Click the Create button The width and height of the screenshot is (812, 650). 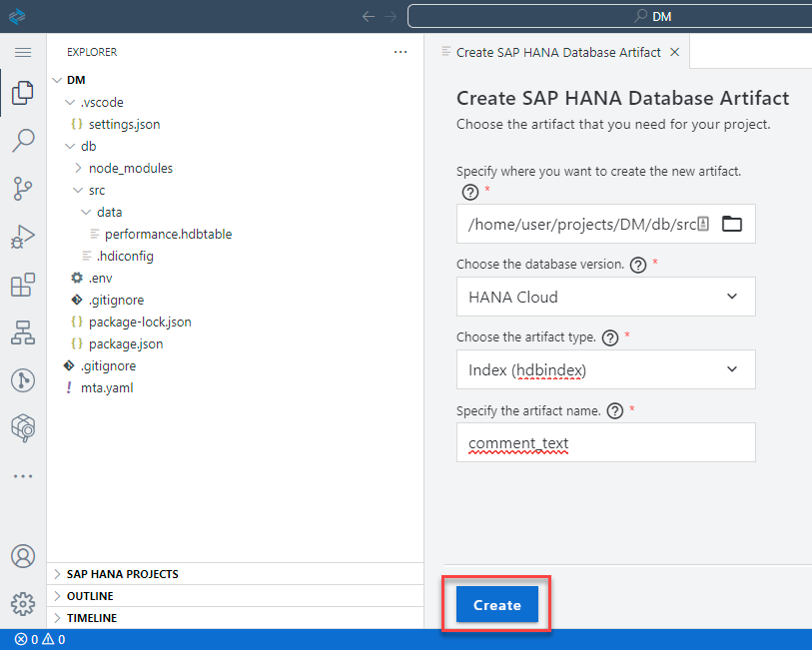coord(496,604)
